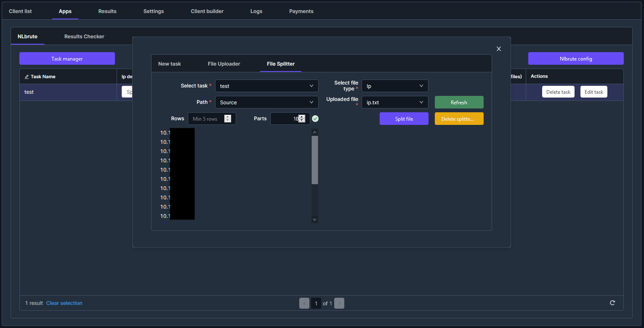This screenshot has width=644, height=328.
Task: Switch to the File Uploader tab
Action: (224, 64)
